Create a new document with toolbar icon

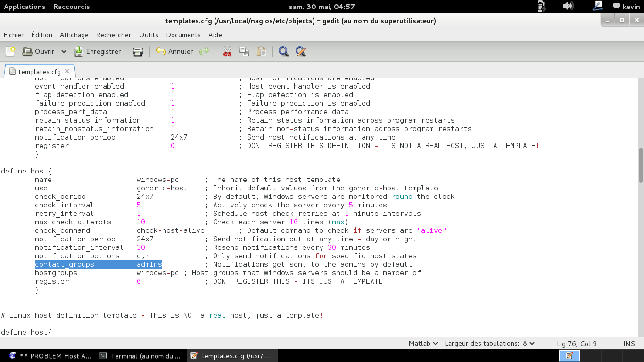(x=10, y=51)
